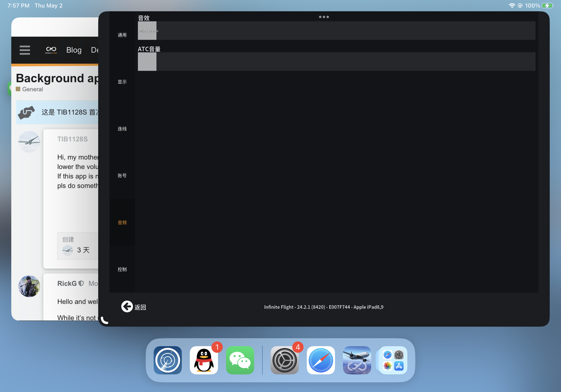Open the App Library folder in dock

(393, 360)
